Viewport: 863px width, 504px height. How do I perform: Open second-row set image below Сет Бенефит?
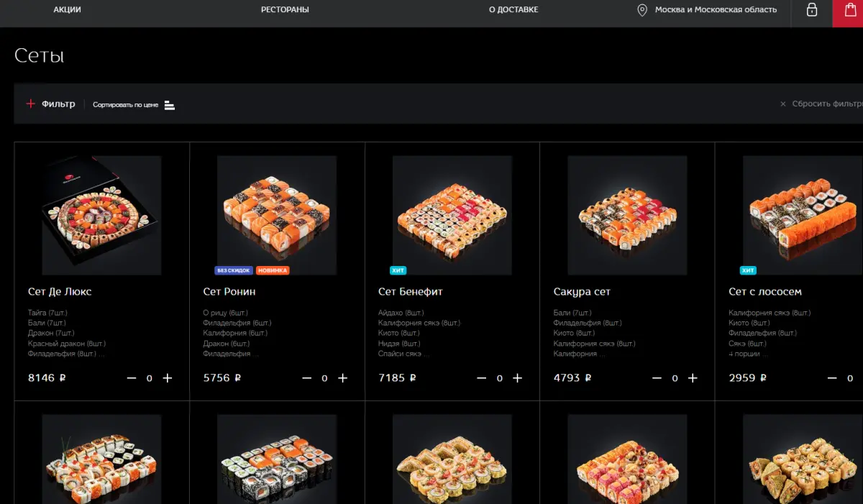[x=452, y=459]
